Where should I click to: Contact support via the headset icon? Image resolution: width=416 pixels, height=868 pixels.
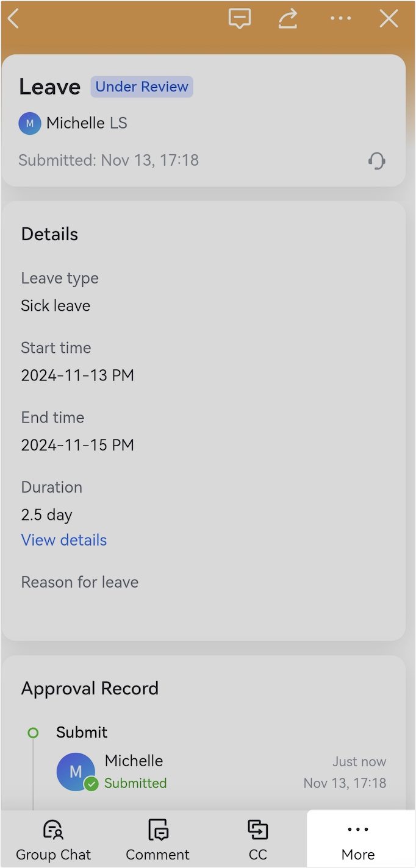(376, 160)
